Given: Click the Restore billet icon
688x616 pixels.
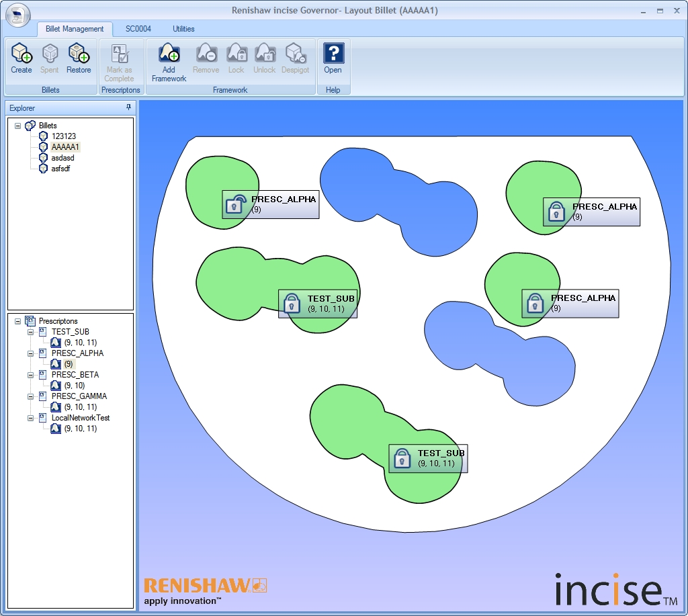Looking at the screenshot, I should (79, 54).
